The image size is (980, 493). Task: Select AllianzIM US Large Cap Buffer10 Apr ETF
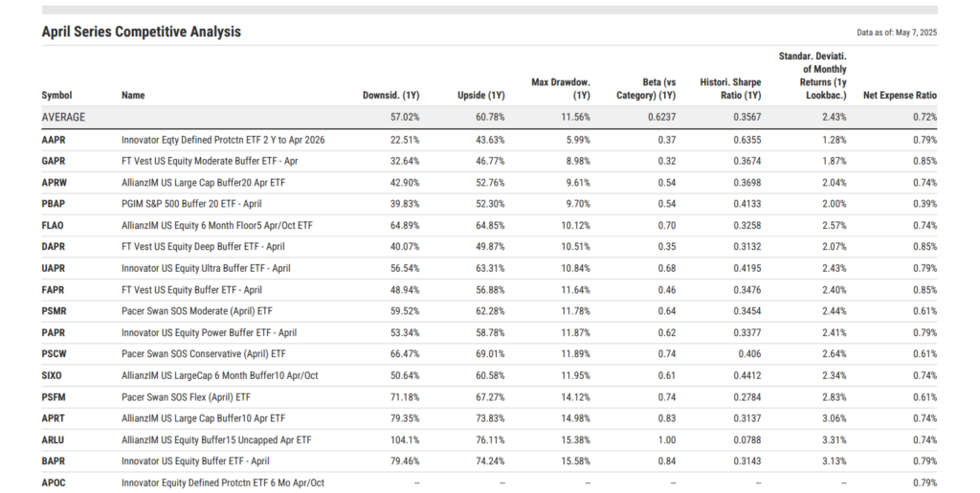click(x=203, y=418)
